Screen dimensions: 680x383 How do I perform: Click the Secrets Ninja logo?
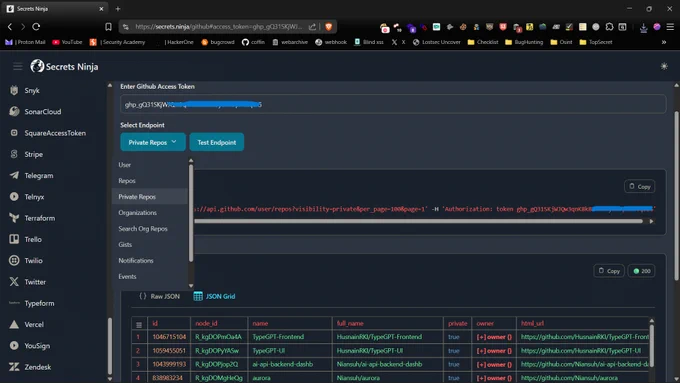64,66
